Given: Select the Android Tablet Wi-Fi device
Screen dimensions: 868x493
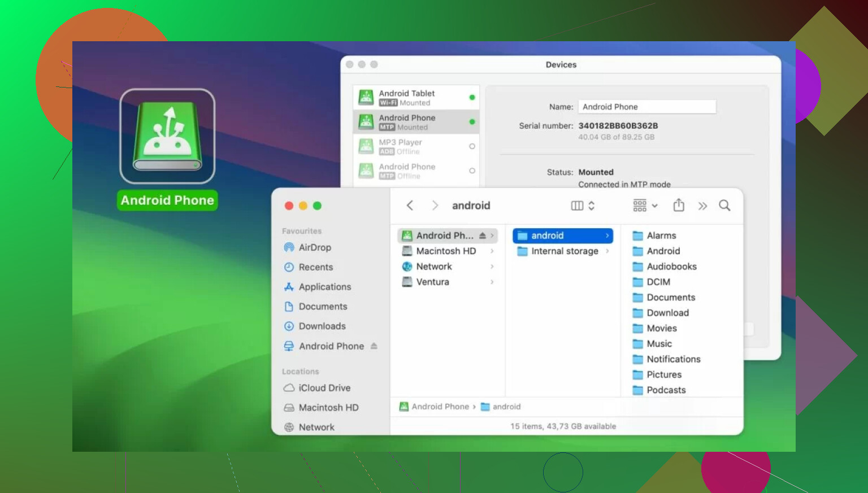Looking at the screenshot, I should [416, 97].
